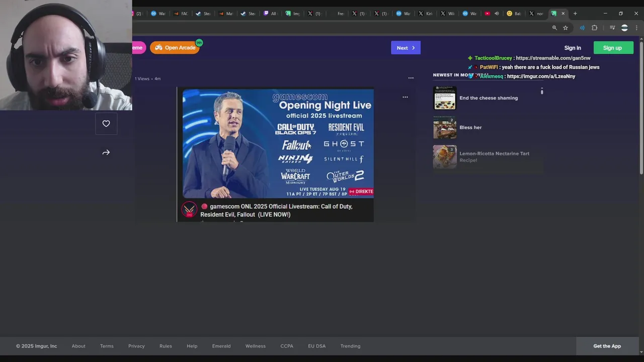Click the Get the App button
Screen dimensions: 644x362
click(x=607, y=346)
